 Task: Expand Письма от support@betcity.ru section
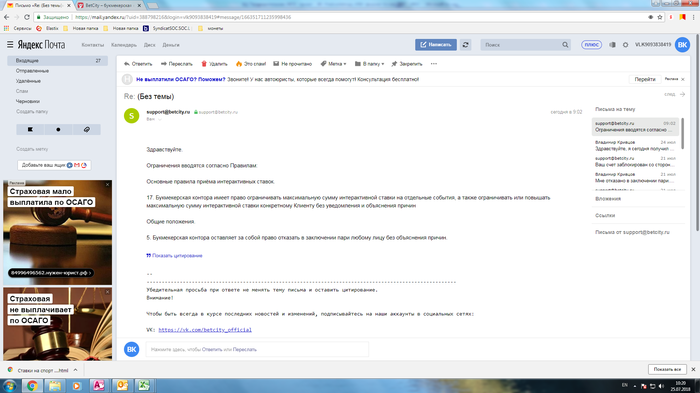tap(632, 232)
